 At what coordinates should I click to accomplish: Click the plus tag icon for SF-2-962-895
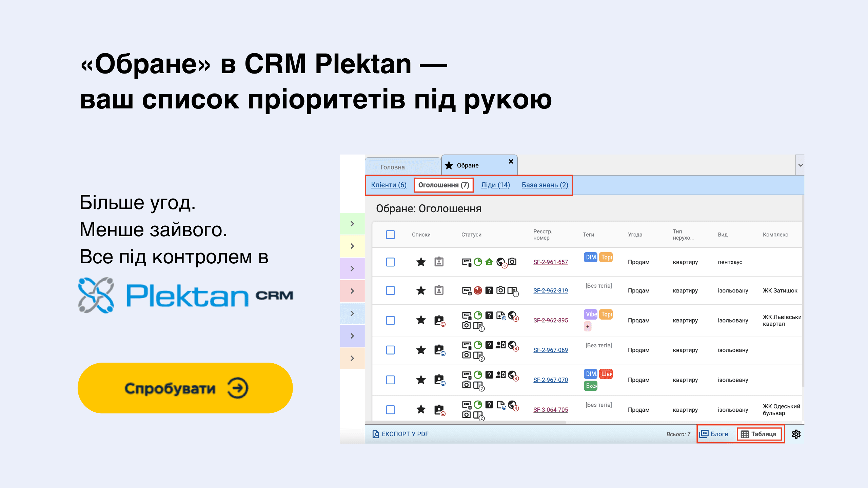pos(588,326)
